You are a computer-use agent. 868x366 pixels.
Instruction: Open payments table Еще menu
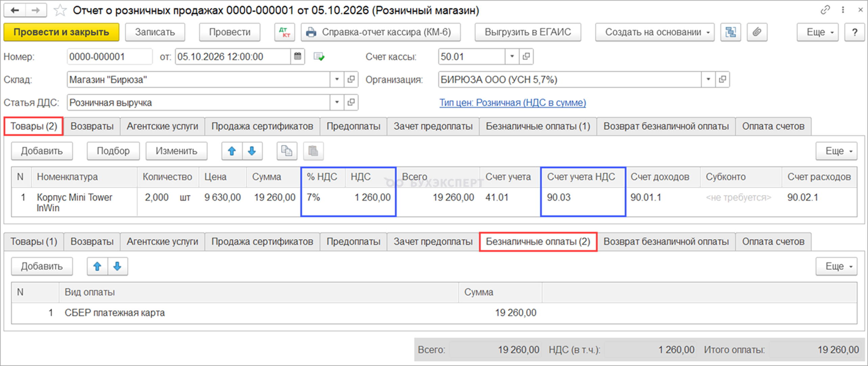(837, 266)
